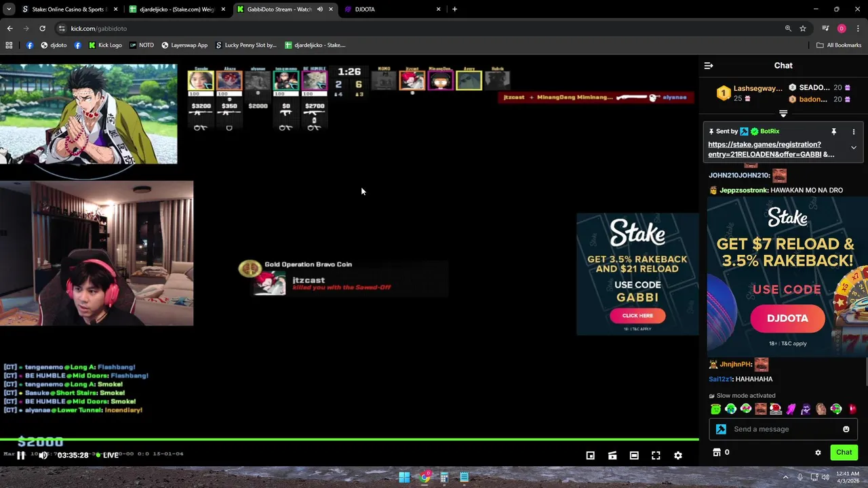Open Lucky Penny Slot bookmark

(x=246, y=45)
